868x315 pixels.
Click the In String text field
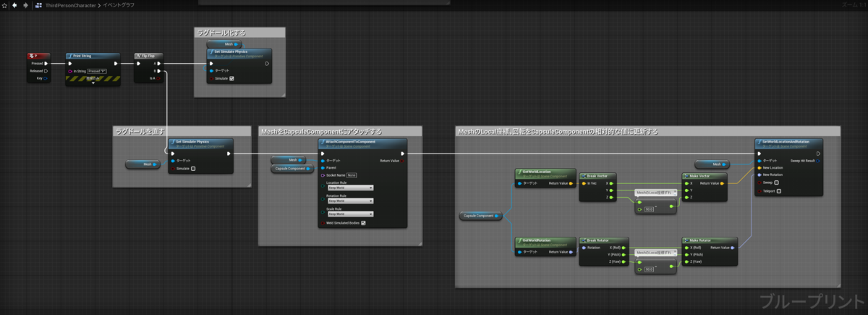96,71
